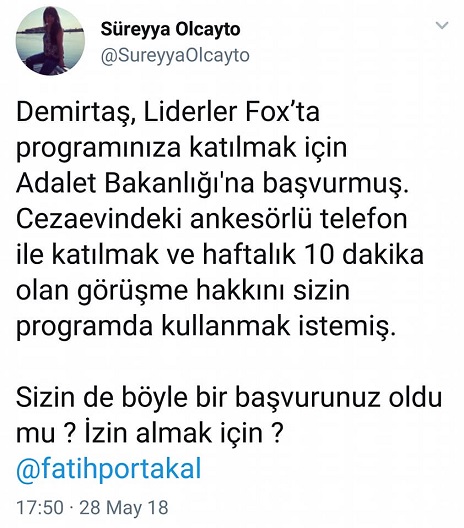Select the phrase Liderler Fox'ta
This screenshot has width=464, height=528.
(x=232, y=112)
